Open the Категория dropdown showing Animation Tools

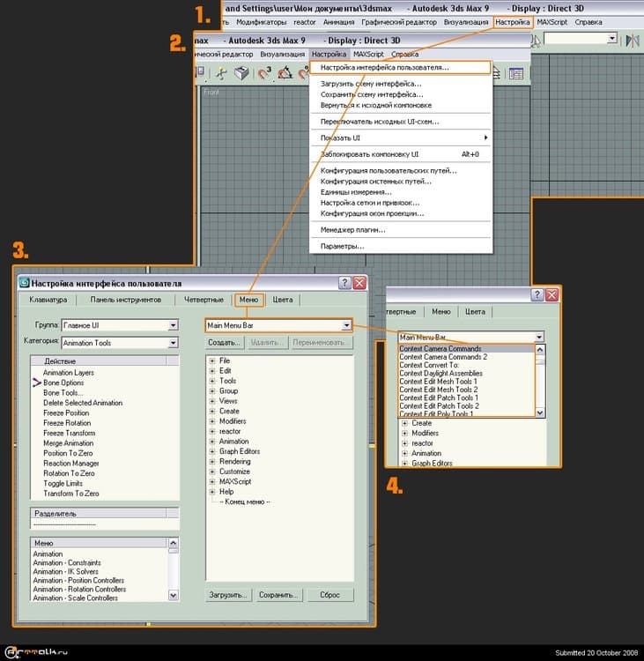[x=173, y=343]
